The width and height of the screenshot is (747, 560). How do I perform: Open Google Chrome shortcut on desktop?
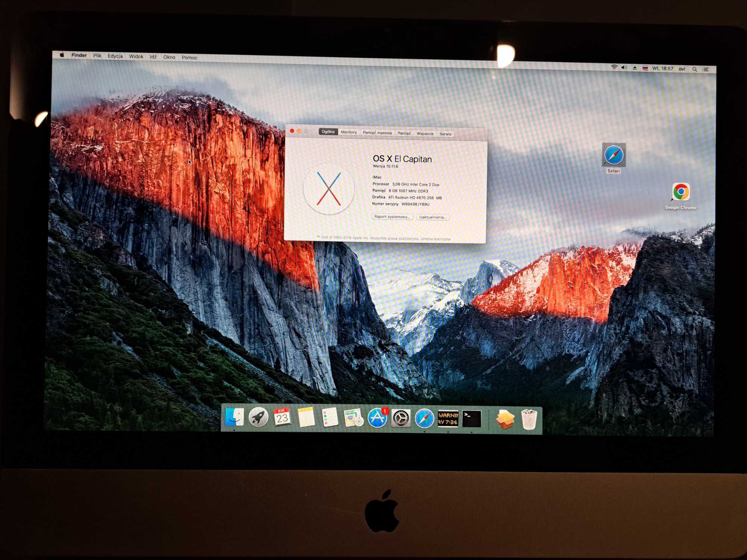pos(681,196)
